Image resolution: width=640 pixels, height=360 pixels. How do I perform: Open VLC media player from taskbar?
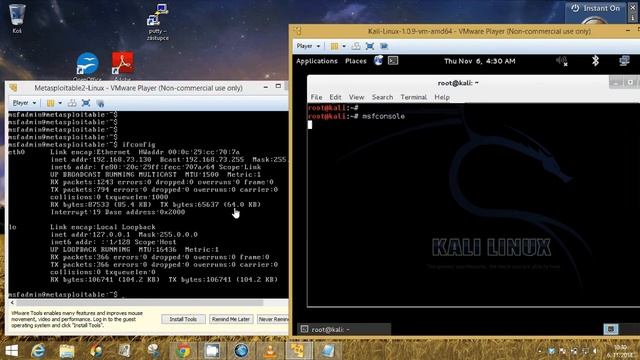coord(270,351)
